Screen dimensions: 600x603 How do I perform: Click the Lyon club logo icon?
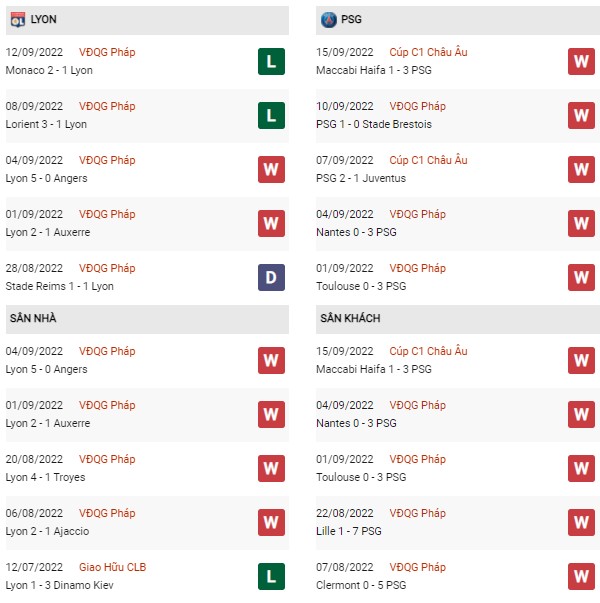[18, 19]
